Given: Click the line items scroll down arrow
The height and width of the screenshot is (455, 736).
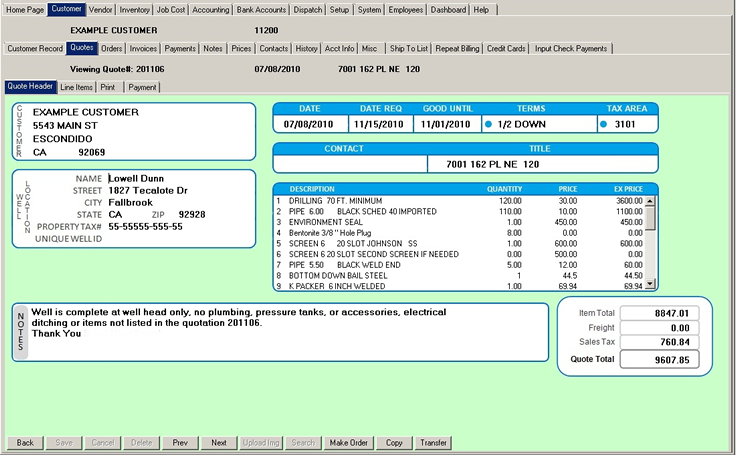Looking at the screenshot, I should [x=650, y=284].
